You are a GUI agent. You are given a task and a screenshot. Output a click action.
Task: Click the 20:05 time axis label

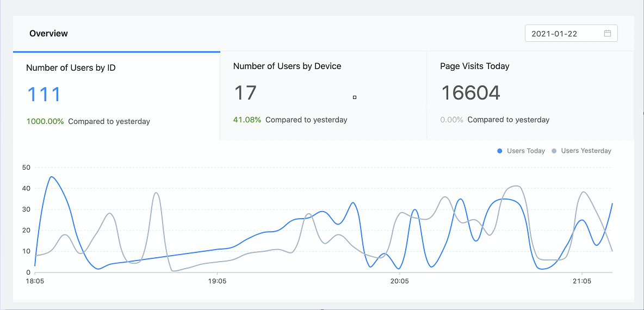[x=400, y=282]
